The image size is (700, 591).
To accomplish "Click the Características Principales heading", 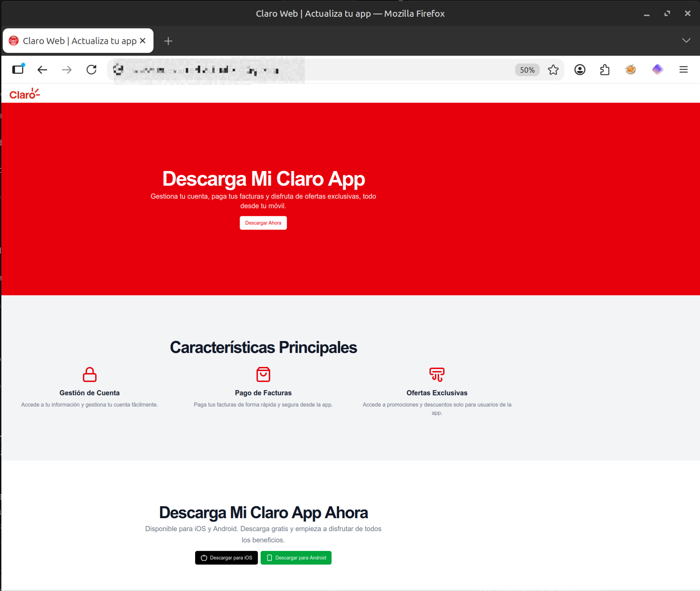I will click(264, 347).
